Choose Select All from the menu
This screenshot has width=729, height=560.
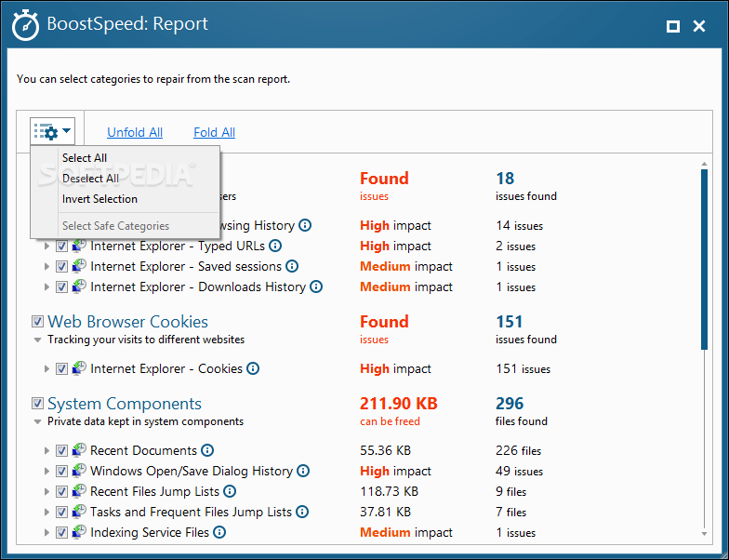tap(126, 158)
